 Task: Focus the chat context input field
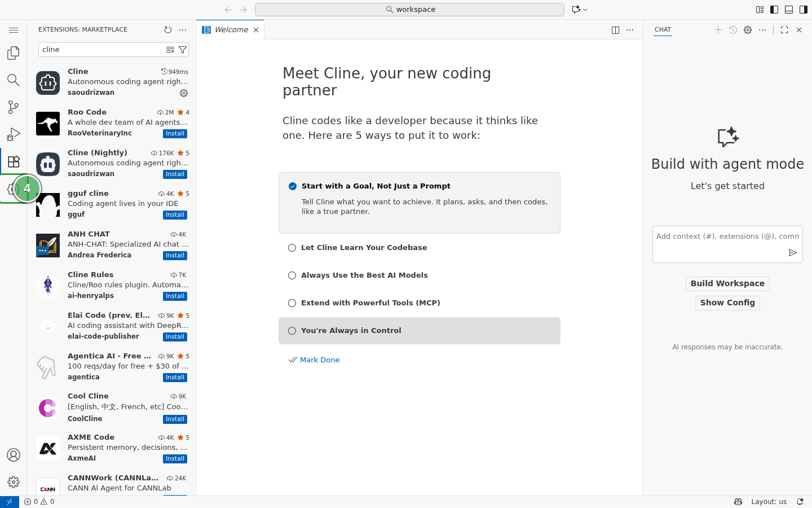(x=727, y=244)
